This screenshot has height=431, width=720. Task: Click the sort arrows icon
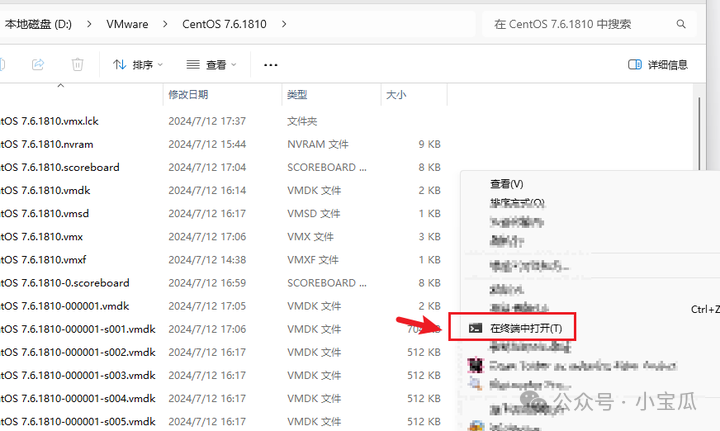tap(119, 64)
